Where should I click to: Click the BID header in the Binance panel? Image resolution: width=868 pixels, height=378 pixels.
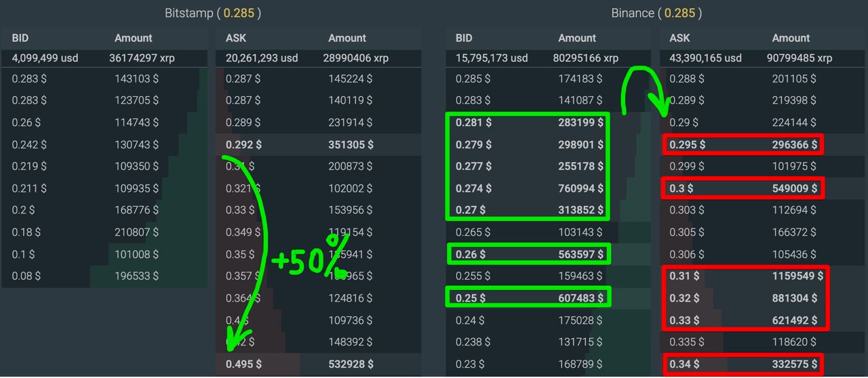tap(464, 38)
